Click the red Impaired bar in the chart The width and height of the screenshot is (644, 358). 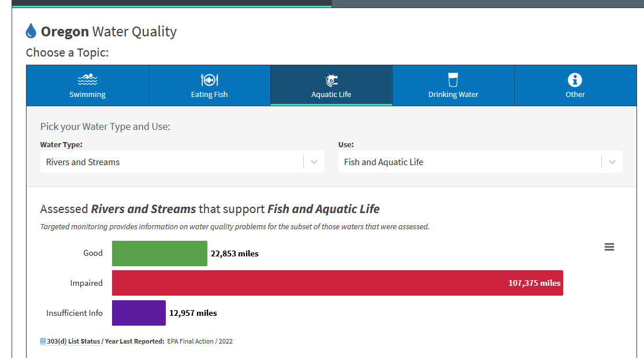tap(337, 283)
